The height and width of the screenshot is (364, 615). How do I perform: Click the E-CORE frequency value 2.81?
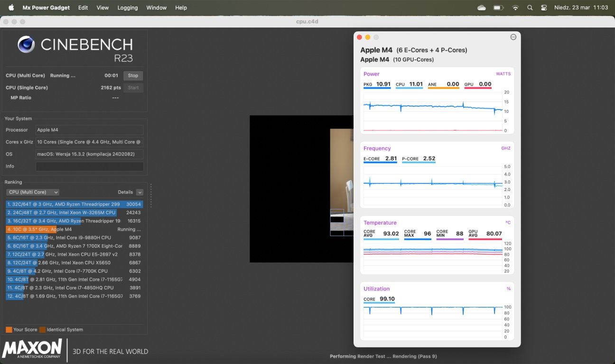[391, 159]
